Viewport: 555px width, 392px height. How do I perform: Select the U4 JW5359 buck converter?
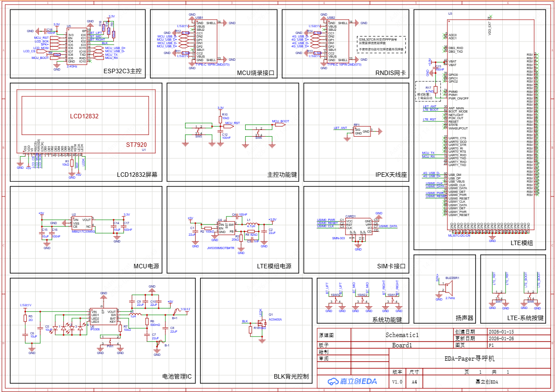point(226,227)
